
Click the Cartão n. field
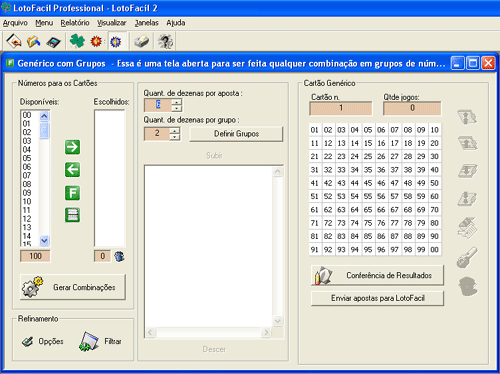pos(341,108)
